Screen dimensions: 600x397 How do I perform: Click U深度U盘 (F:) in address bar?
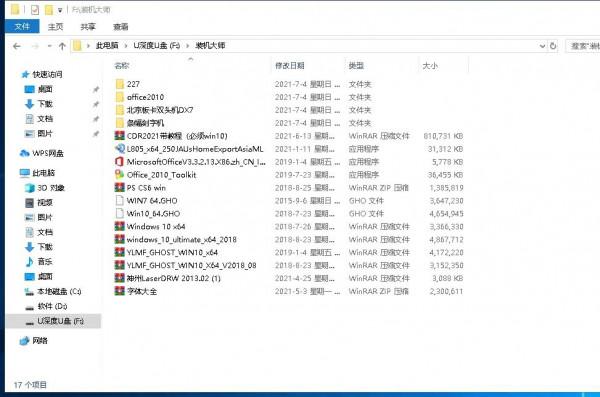coord(157,46)
